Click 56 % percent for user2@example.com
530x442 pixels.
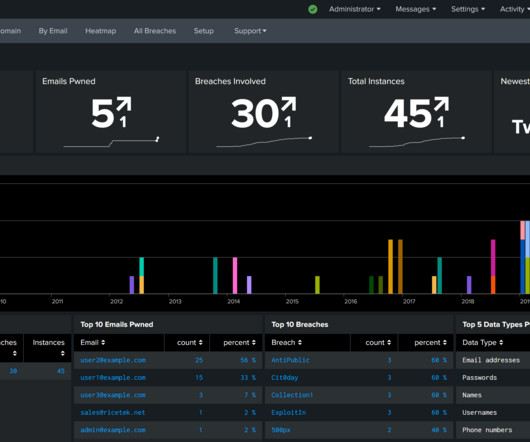(x=248, y=360)
